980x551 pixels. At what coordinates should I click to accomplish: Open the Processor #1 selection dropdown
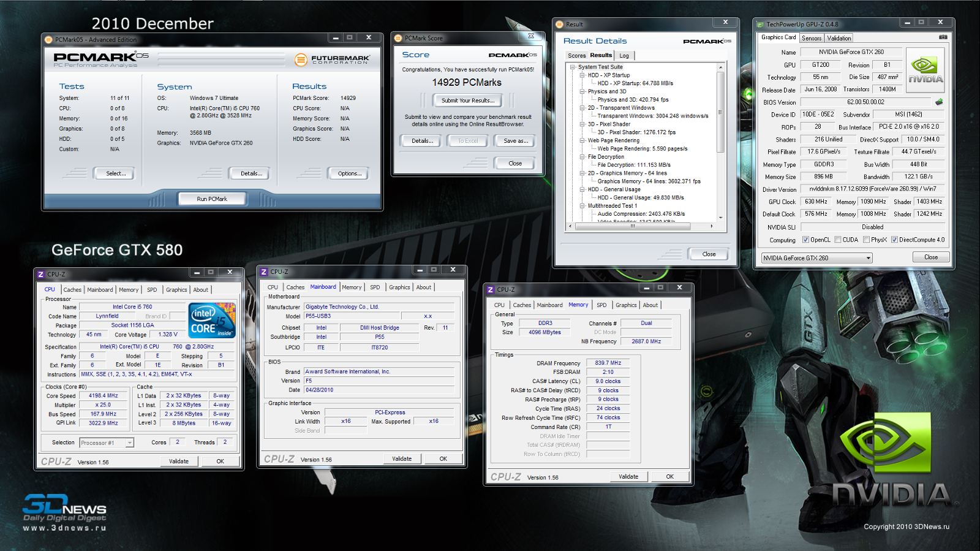tap(107, 443)
